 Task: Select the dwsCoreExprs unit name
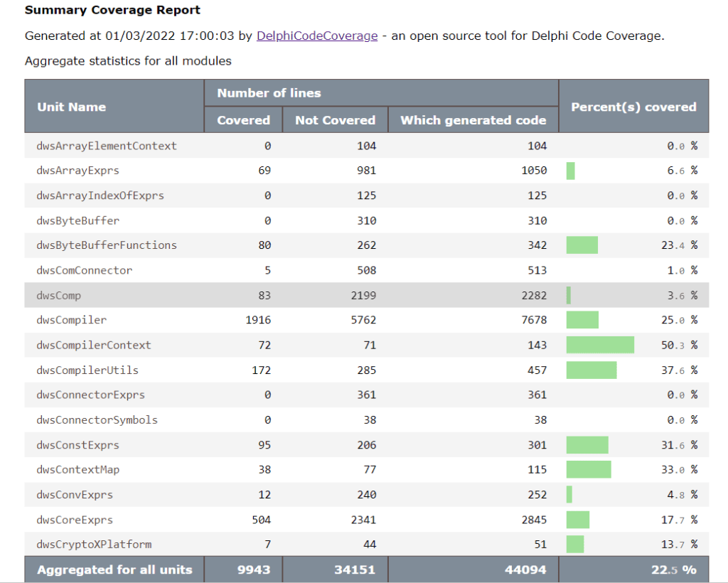[x=75, y=520]
